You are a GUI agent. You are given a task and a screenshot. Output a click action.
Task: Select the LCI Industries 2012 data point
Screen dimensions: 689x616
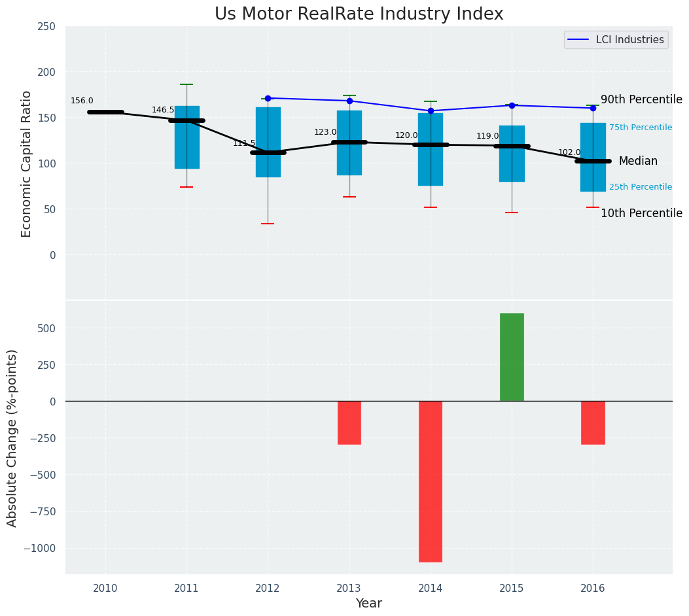tap(268, 98)
